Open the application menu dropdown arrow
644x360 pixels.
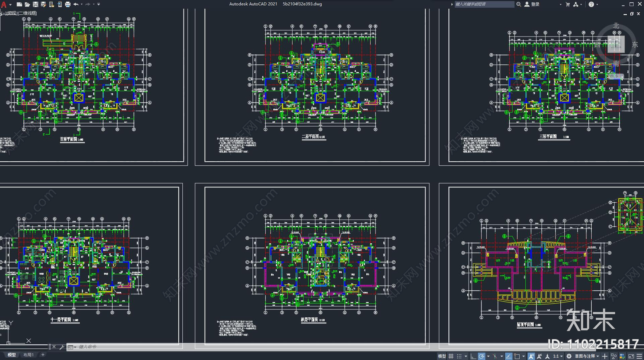tap(10, 5)
